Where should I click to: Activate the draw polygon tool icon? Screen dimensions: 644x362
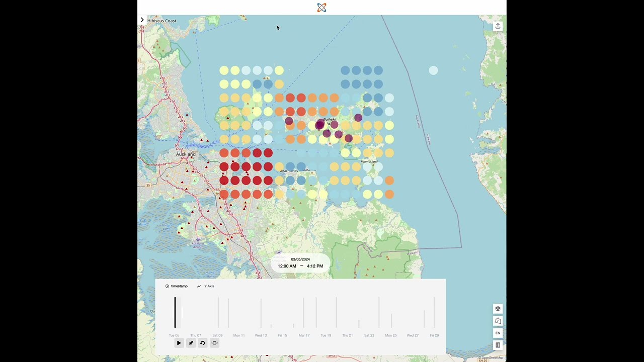(498, 321)
